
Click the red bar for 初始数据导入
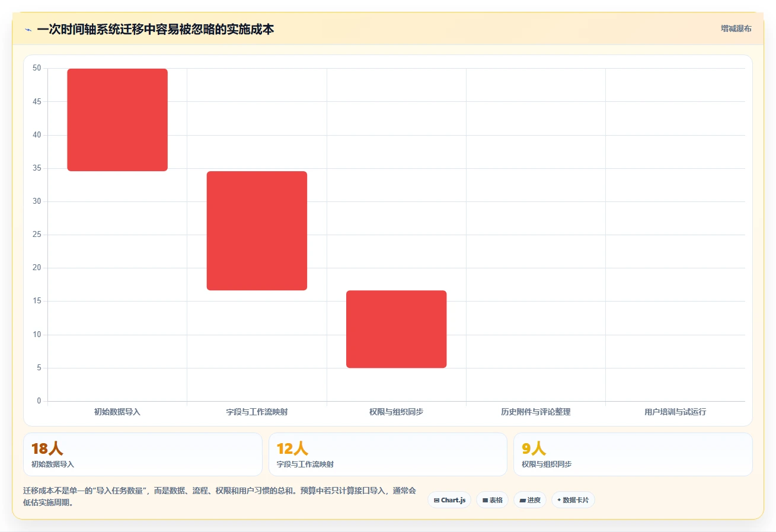pos(117,120)
